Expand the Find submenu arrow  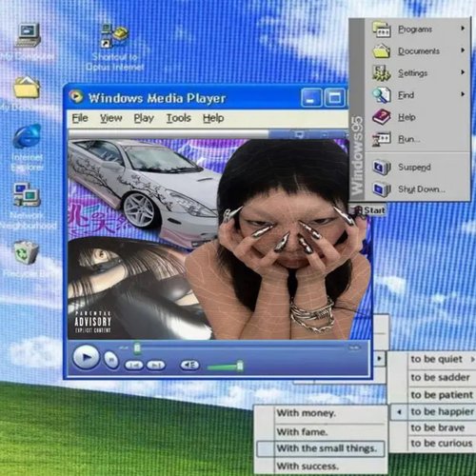pos(463,94)
